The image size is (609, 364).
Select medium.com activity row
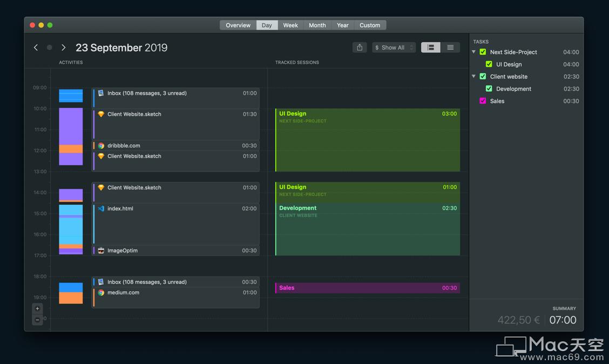pos(175,298)
